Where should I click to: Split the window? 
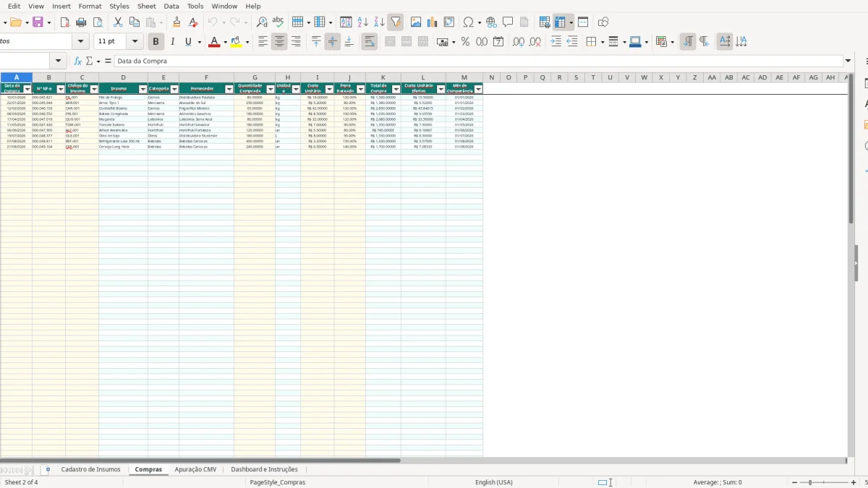point(583,22)
